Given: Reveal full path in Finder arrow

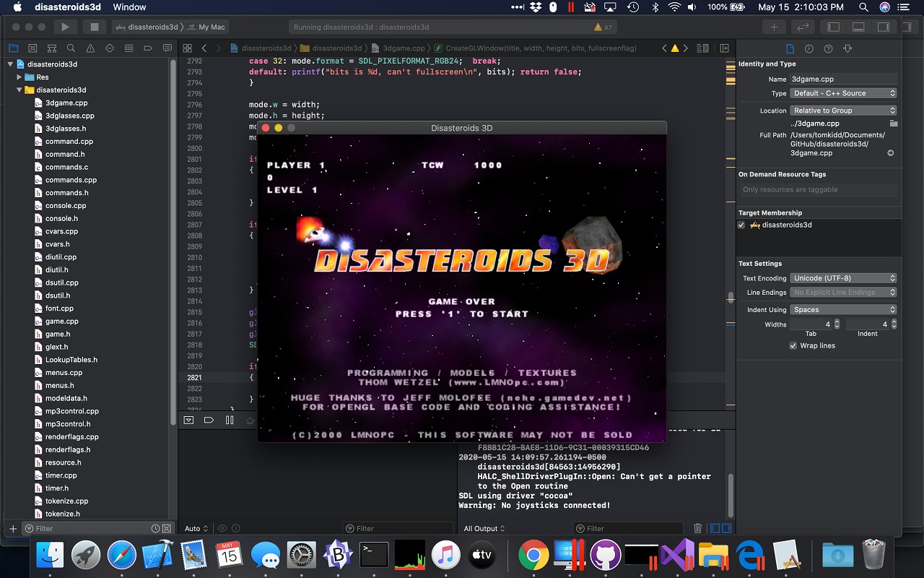Looking at the screenshot, I should click(x=891, y=153).
